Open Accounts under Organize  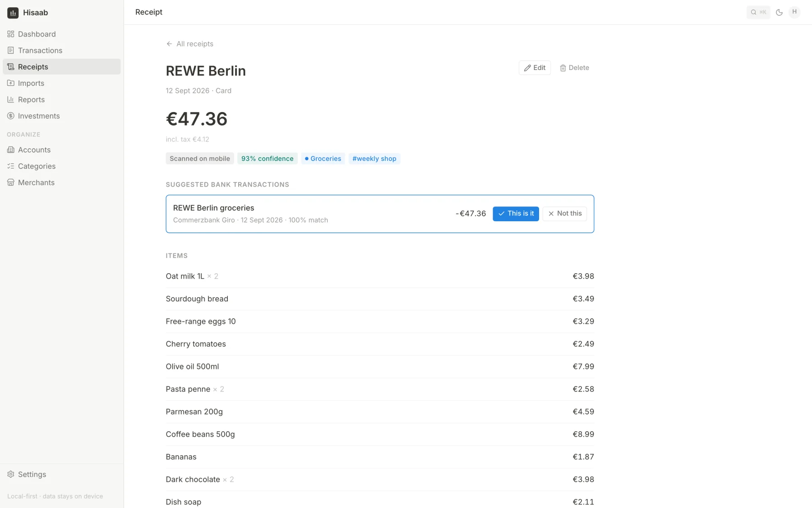62,150
